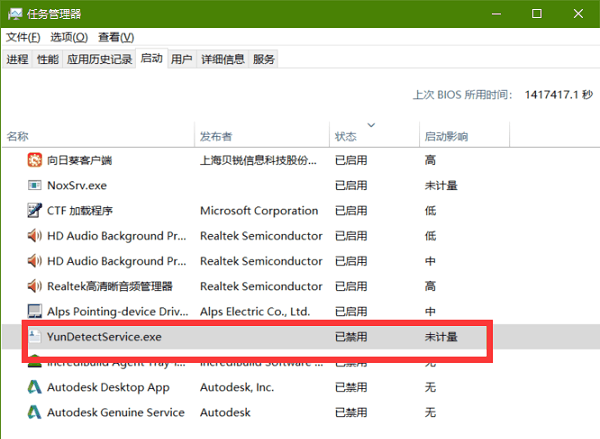Click publisher 上海贝锐信息科技股份...
Viewport: 600px width, 439px height.
point(258,160)
